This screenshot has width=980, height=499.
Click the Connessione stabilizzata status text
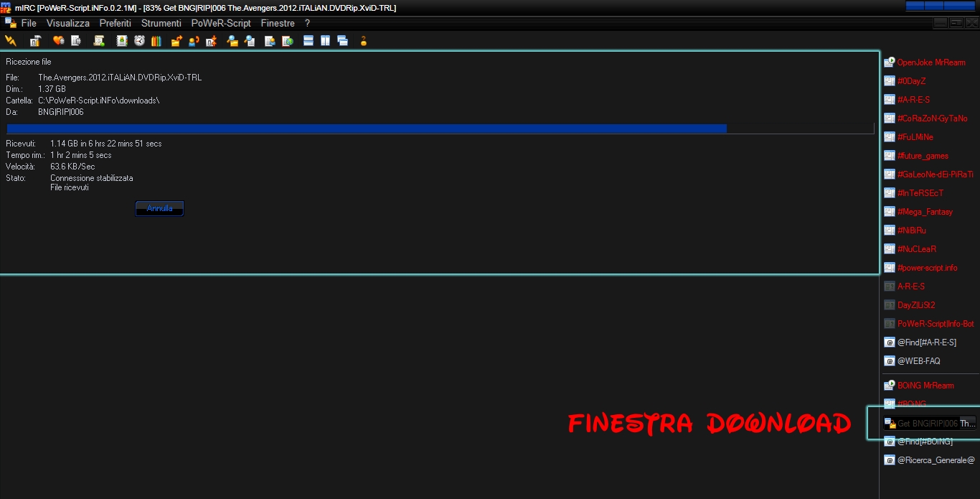tap(92, 178)
